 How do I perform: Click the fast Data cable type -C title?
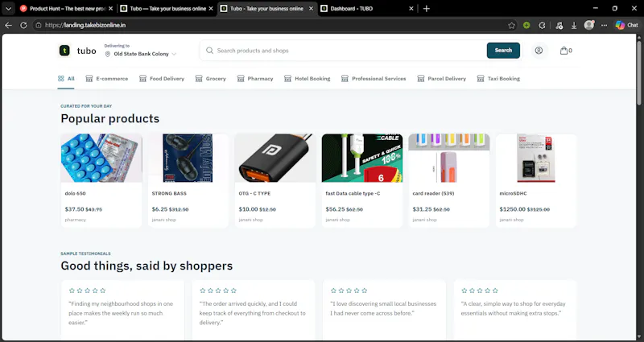point(353,193)
